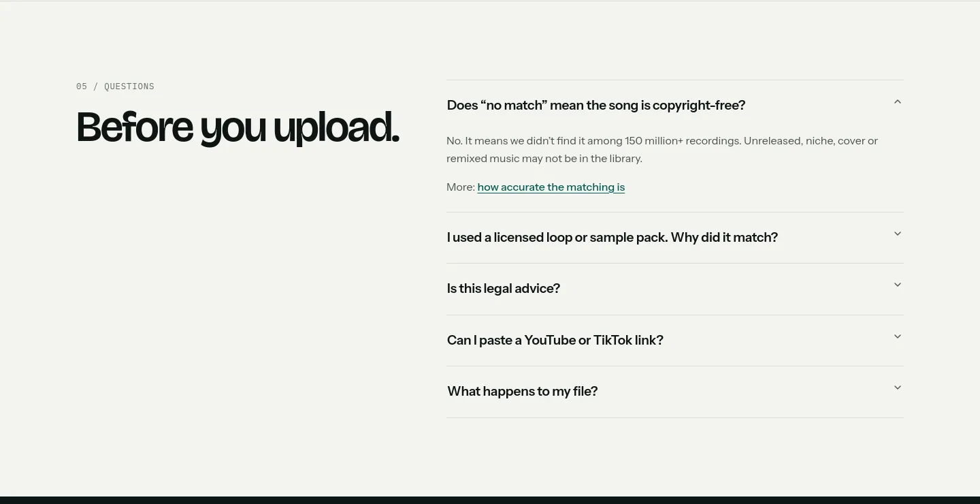This screenshot has width=980, height=504.
Task: Click the "What happens to my file?" question text
Action: click(x=523, y=391)
